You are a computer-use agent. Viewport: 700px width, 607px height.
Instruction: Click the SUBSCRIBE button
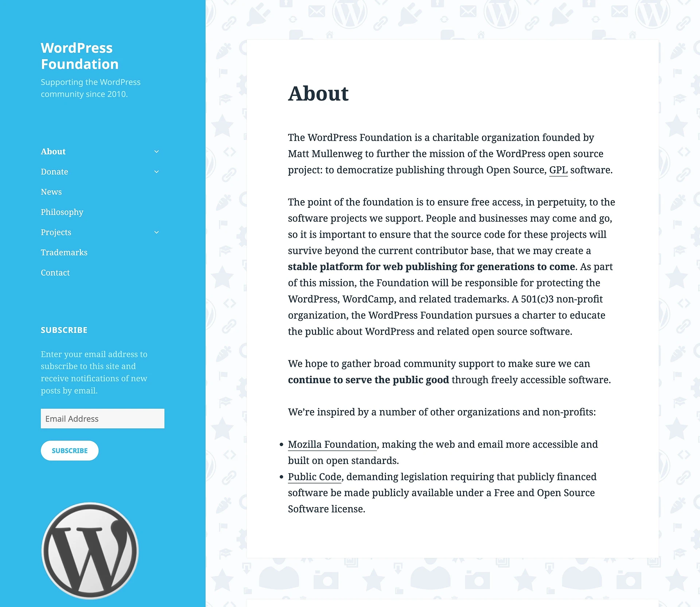coord(69,451)
